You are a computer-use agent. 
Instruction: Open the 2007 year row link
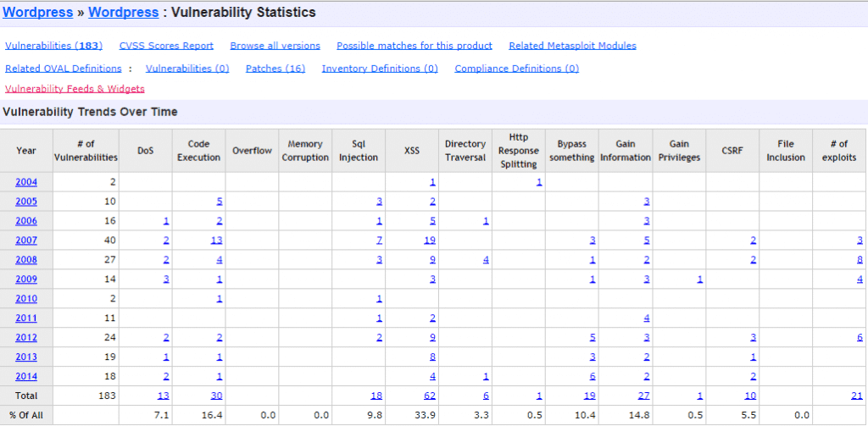[x=25, y=241]
